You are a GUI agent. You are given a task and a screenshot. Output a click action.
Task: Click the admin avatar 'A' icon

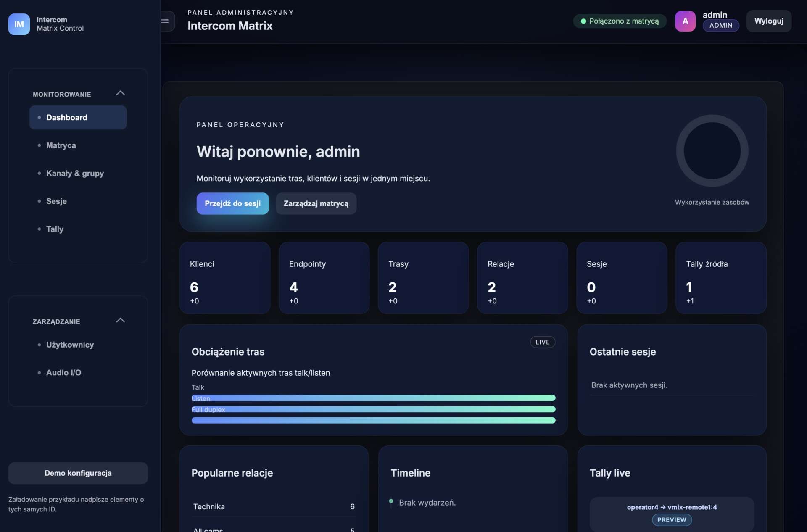tap(685, 21)
